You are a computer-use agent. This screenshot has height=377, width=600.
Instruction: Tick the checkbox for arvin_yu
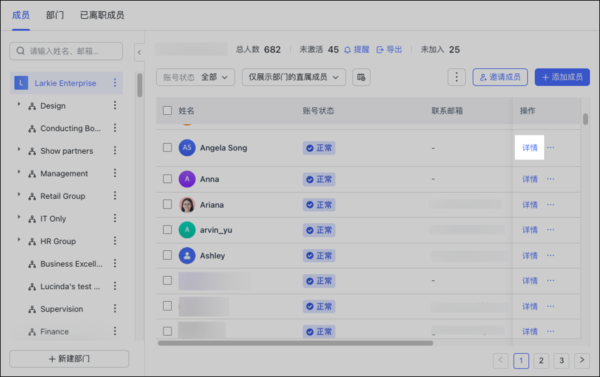coord(167,230)
